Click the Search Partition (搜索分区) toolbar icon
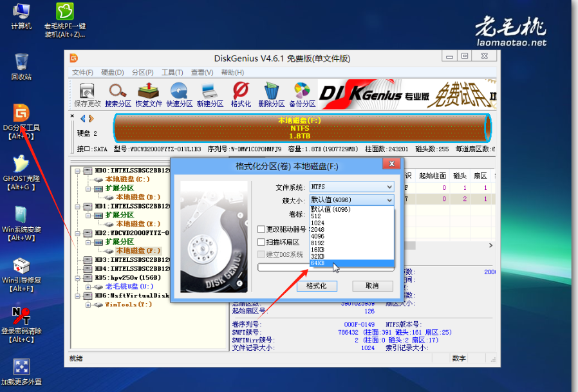 tap(118, 95)
